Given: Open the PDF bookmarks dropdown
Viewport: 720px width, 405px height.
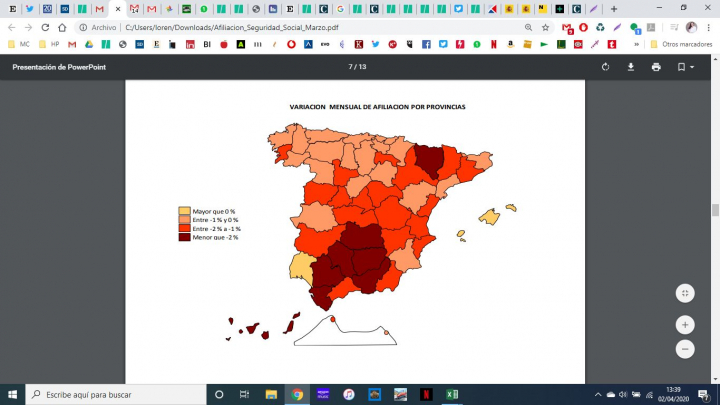Looking at the screenshot, I should point(684,67).
